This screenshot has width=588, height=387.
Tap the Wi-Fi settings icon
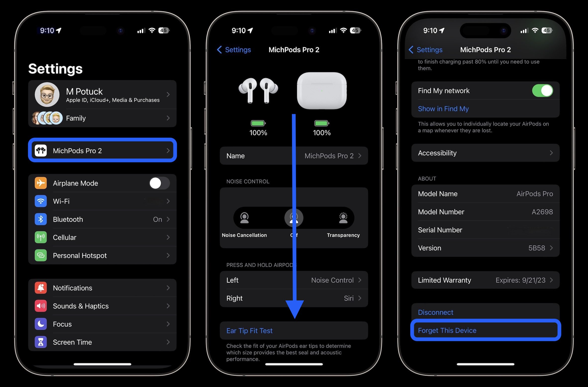42,200
